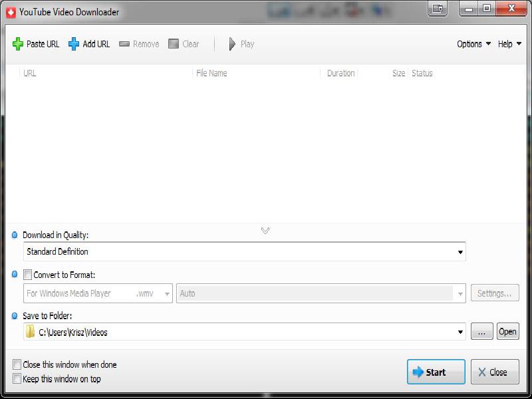Click the blue Add URL plus icon

74,44
